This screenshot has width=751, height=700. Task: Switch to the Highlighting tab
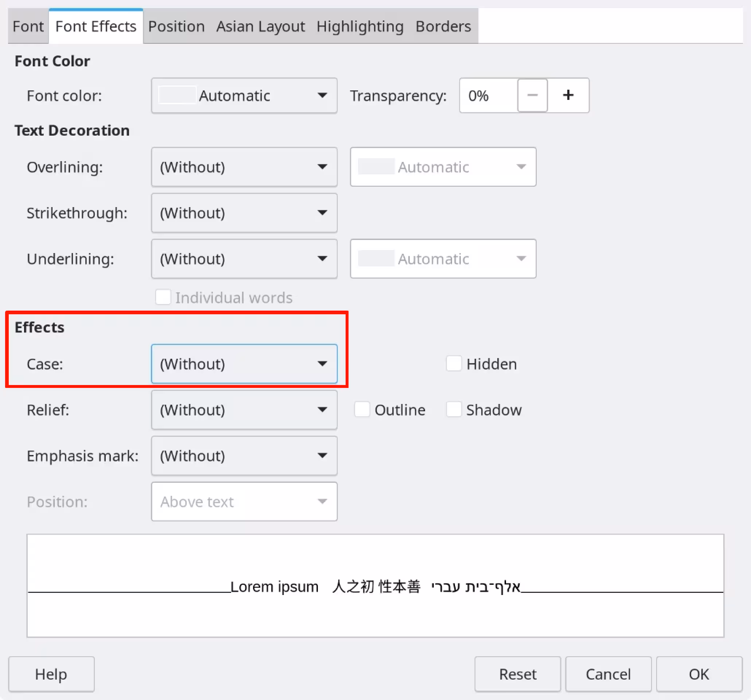(x=359, y=26)
